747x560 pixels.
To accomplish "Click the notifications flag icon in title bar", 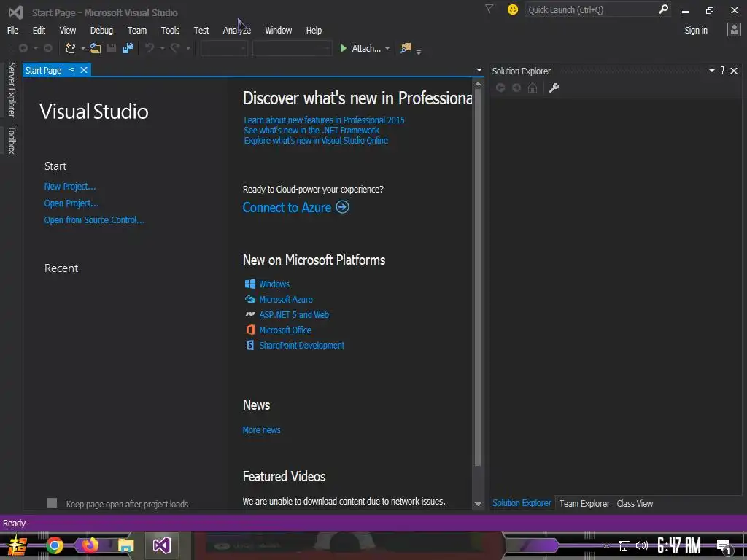I will [489, 9].
